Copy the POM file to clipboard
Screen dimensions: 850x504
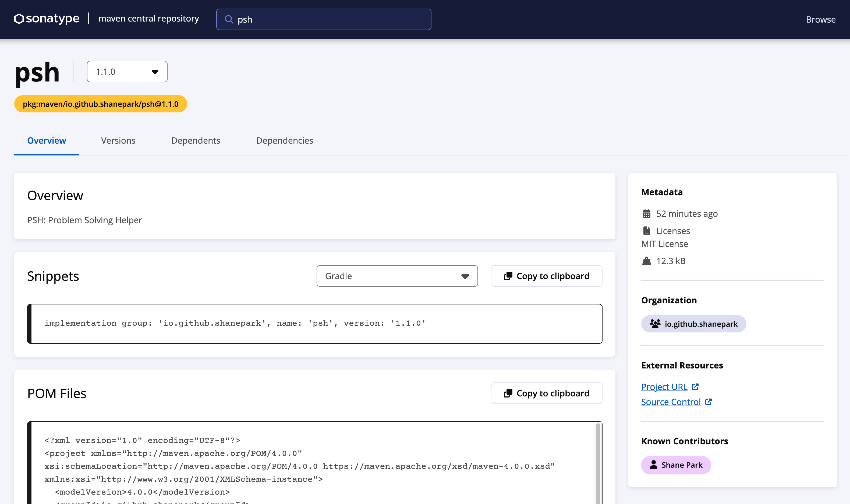546,393
